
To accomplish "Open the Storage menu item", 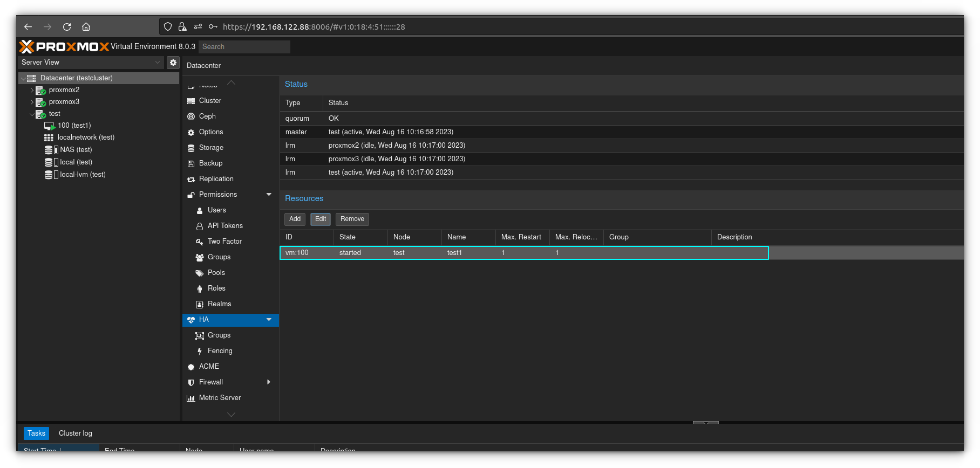I will [x=230, y=148].
